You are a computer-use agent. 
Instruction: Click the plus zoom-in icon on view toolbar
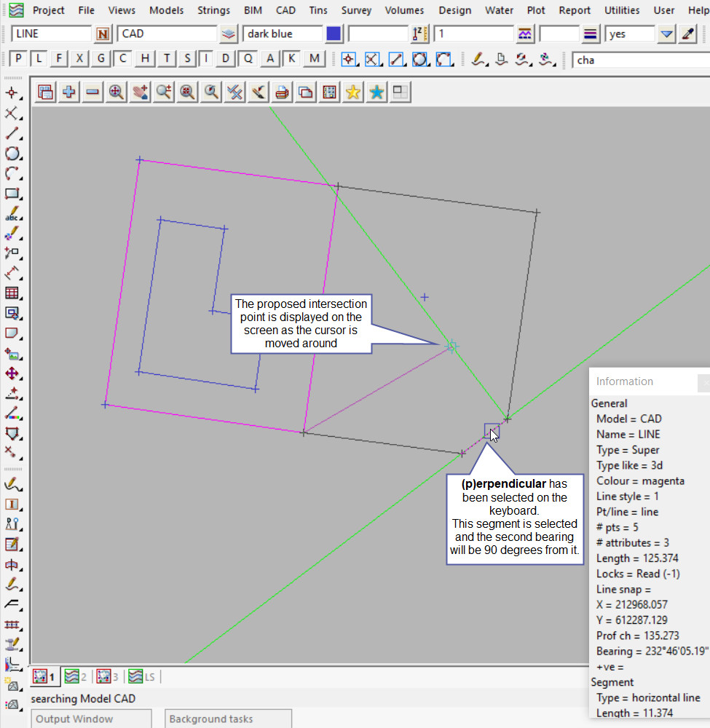coord(69,92)
